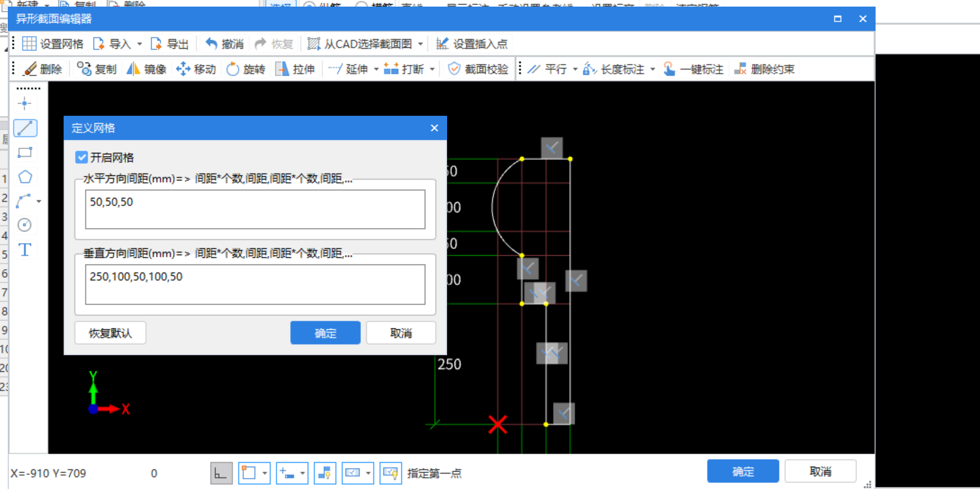Click the bottom-right 取消 button of editor
This screenshot has height=489, width=980.
click(x=820, y=472)
